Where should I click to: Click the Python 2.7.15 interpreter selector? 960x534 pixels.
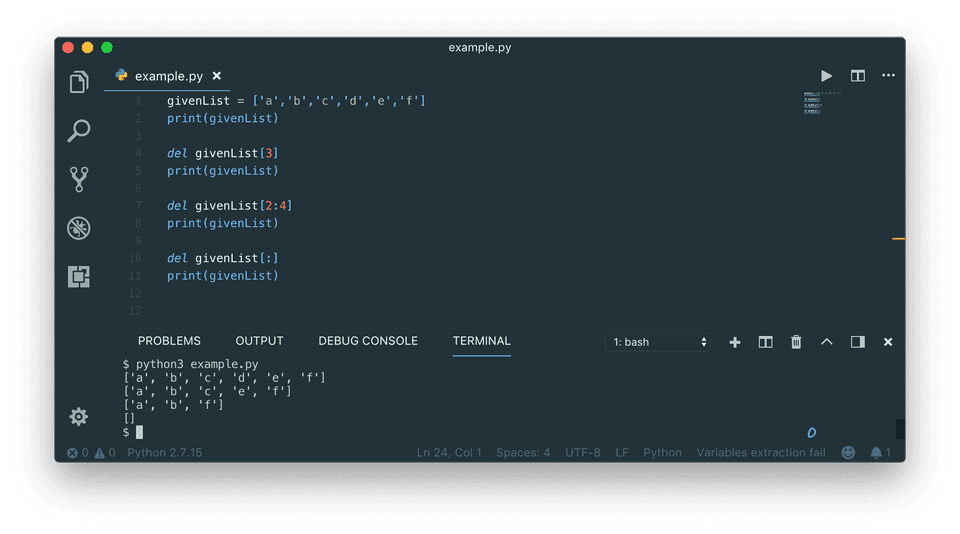point(165,452)
